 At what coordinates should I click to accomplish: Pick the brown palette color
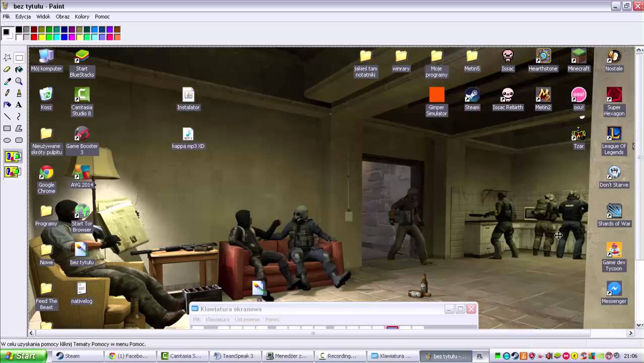point(117,29)
